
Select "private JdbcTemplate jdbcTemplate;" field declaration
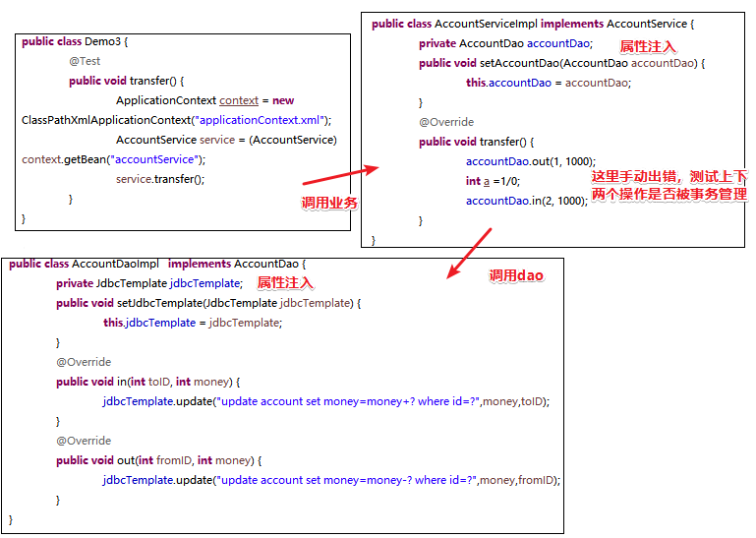pyautogui.click(x=149, y=283)
